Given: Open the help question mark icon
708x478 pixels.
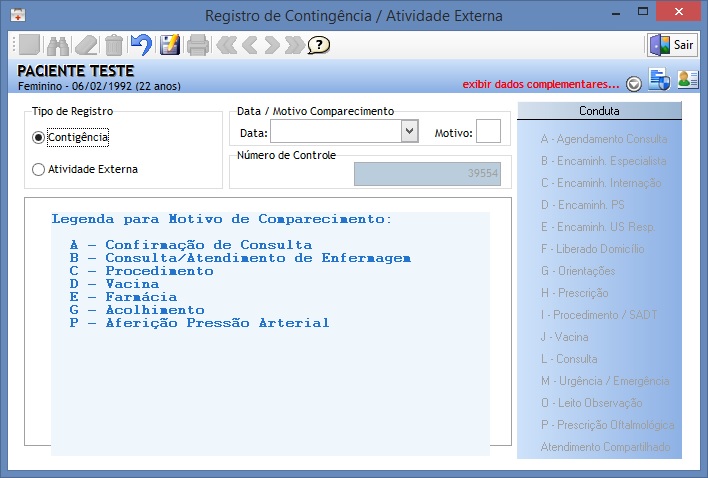Looking at the screenshot, I should coord(319,45).
